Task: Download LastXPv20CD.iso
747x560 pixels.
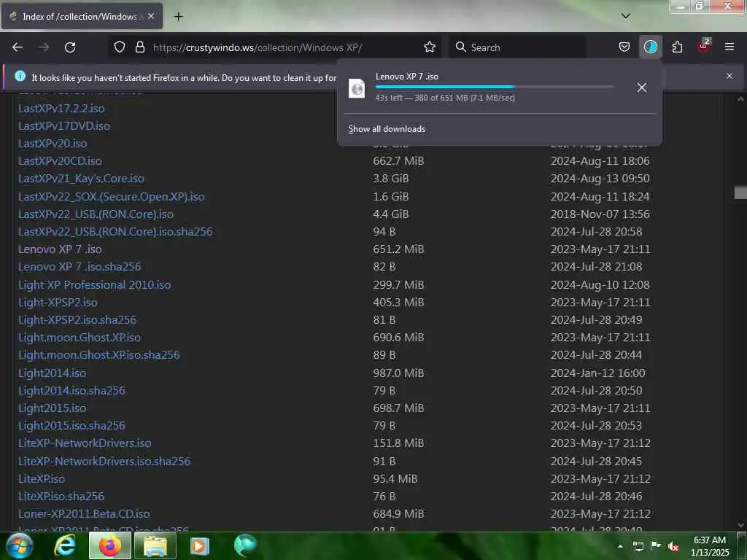Action: (60, 161)
